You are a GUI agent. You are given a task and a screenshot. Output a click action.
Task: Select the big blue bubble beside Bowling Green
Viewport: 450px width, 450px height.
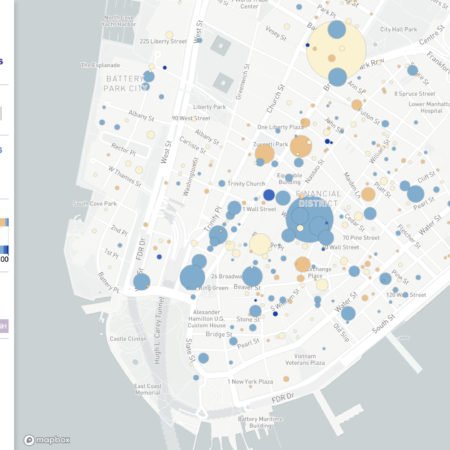pyautogui.click(x=192, y=277)
